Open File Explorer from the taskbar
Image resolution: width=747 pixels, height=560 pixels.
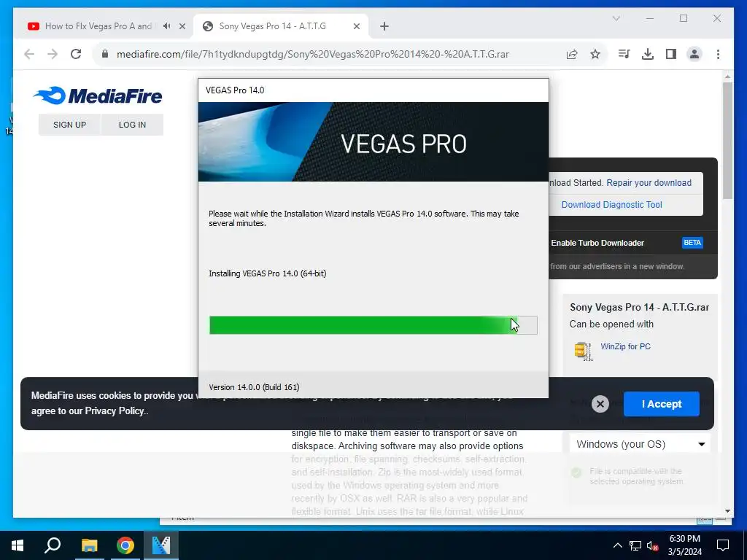pos(89,545)
